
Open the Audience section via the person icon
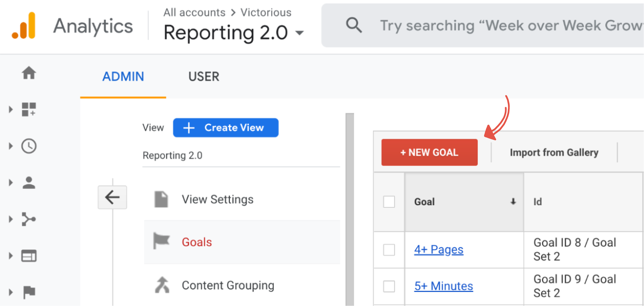(29, 183)
